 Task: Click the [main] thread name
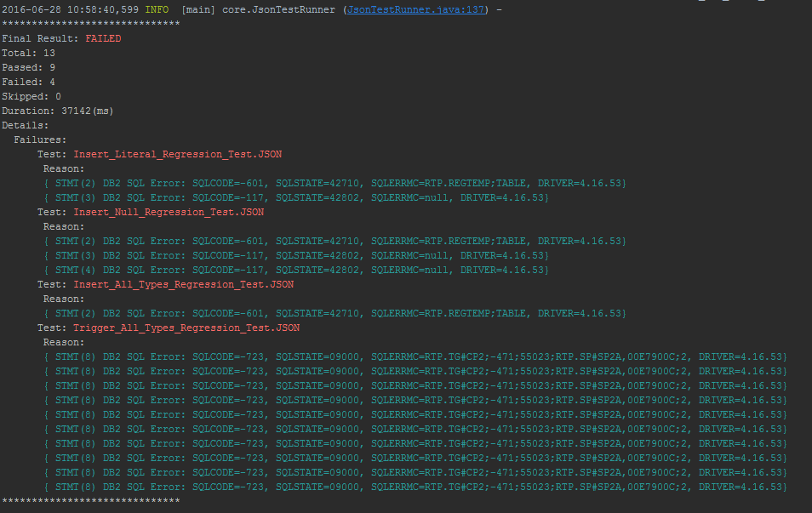(198, 9)
